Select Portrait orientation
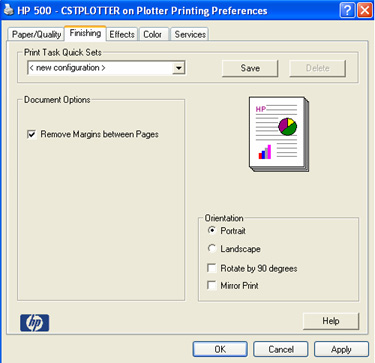The width and height of the screenshot is (375, 363). coord(212,230)
